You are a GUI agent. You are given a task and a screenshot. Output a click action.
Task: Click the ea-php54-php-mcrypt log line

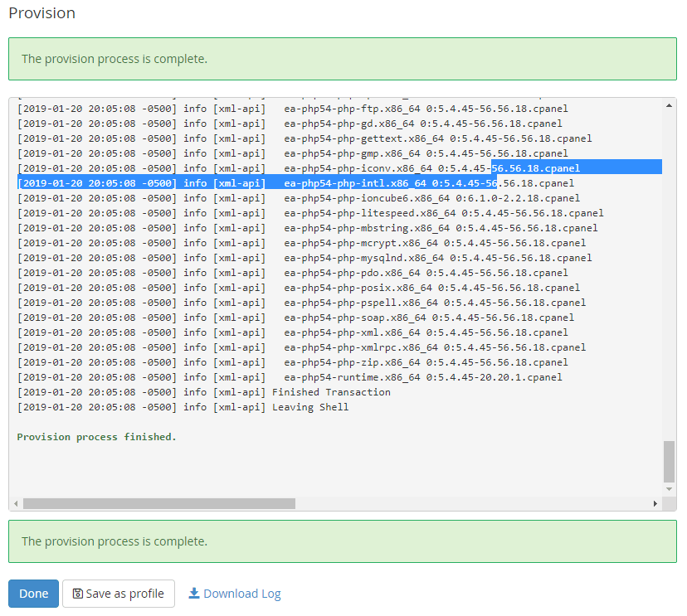tap(301, 243)
